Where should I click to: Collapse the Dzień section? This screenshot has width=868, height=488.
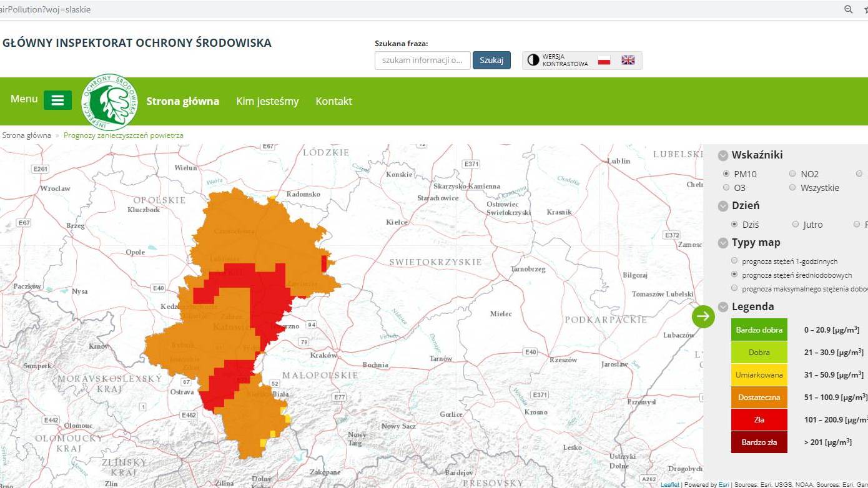click(723, 206)
